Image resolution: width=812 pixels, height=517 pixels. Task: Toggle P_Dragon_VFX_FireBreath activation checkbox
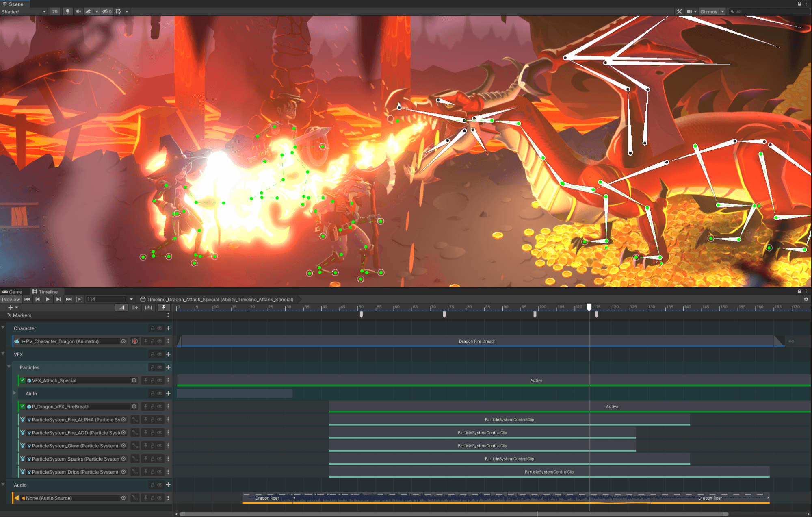click(23, 406)
